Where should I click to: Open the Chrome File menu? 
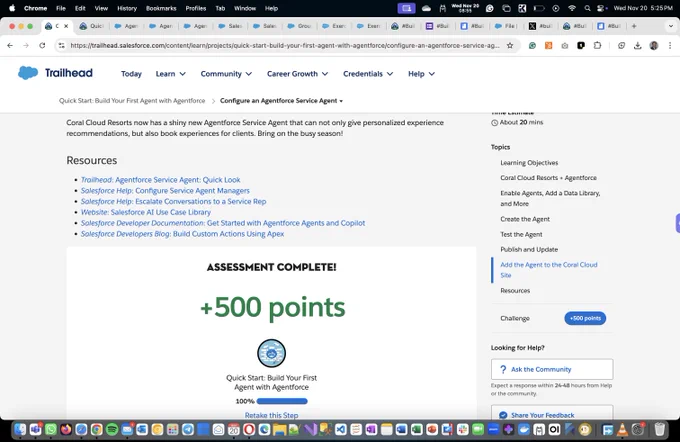pyautogui.click(x=61, y=8)
